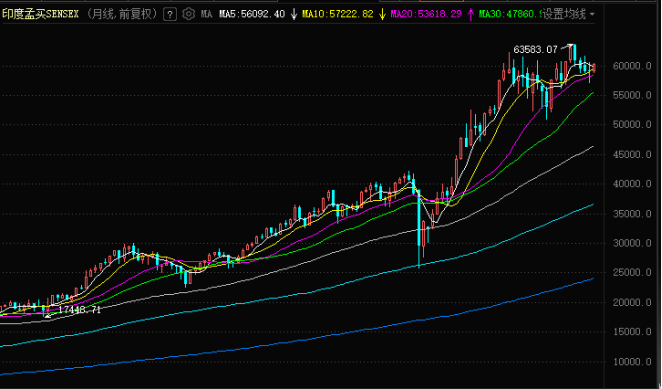The height and width of the screenshot is (389, 662).
Task: Select the green MA30 value label
Action: tap(510, 14)
